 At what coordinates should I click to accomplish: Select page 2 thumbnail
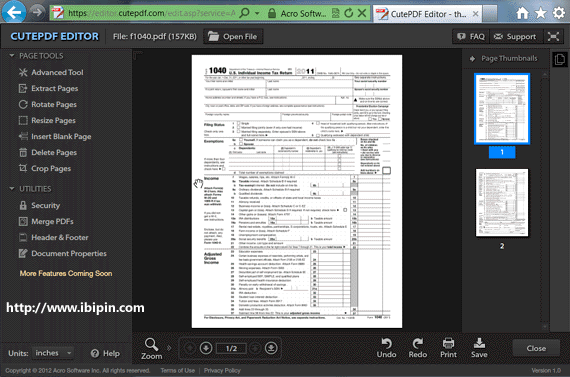502,202
